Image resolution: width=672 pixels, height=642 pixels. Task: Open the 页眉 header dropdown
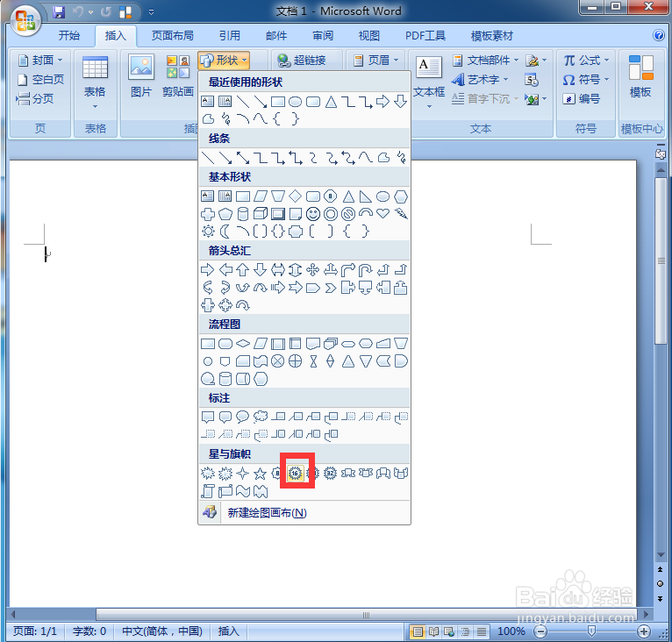click(x=375, y=61)
